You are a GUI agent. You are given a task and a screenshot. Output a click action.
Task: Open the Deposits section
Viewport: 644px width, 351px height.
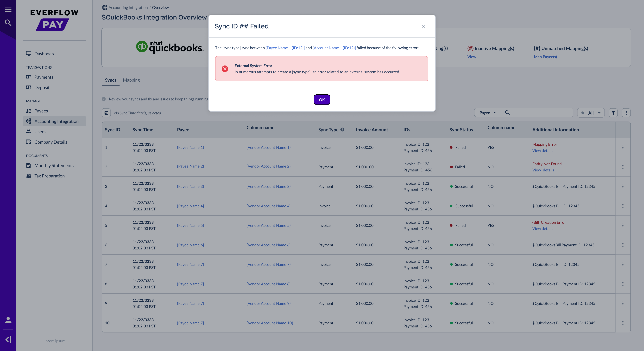click(x=43, y=87)
